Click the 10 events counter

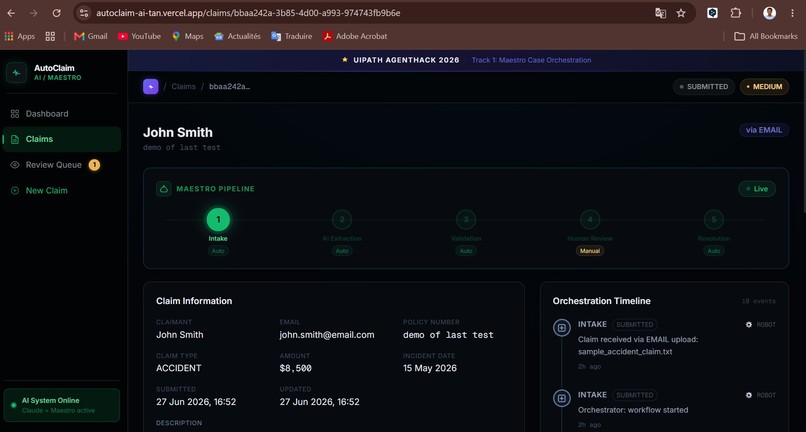pyautogui.click(x=759, y=301)
